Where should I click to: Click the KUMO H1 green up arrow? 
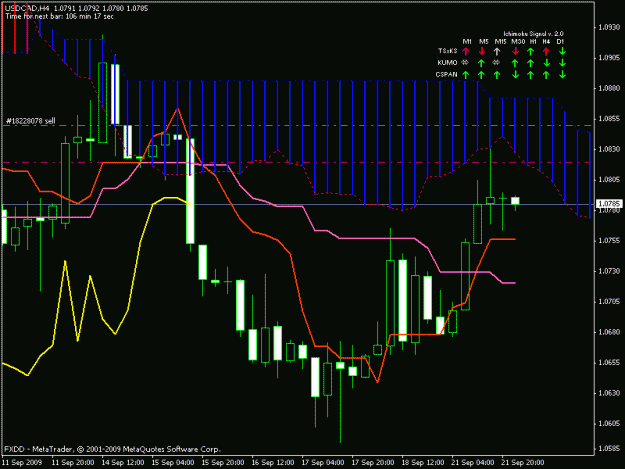pos(531,63)
